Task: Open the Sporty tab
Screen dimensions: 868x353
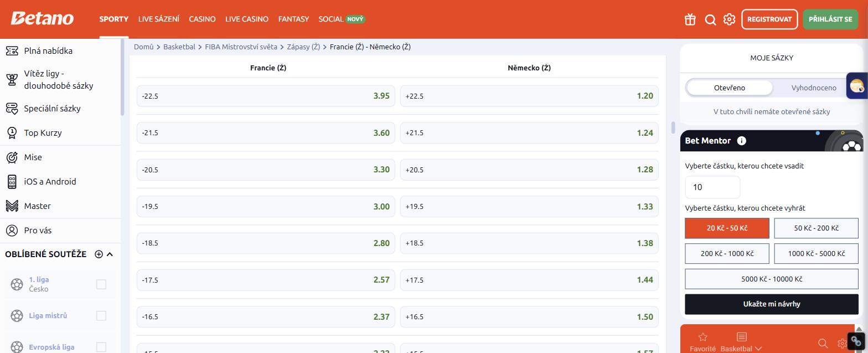Action: point(114,19)
